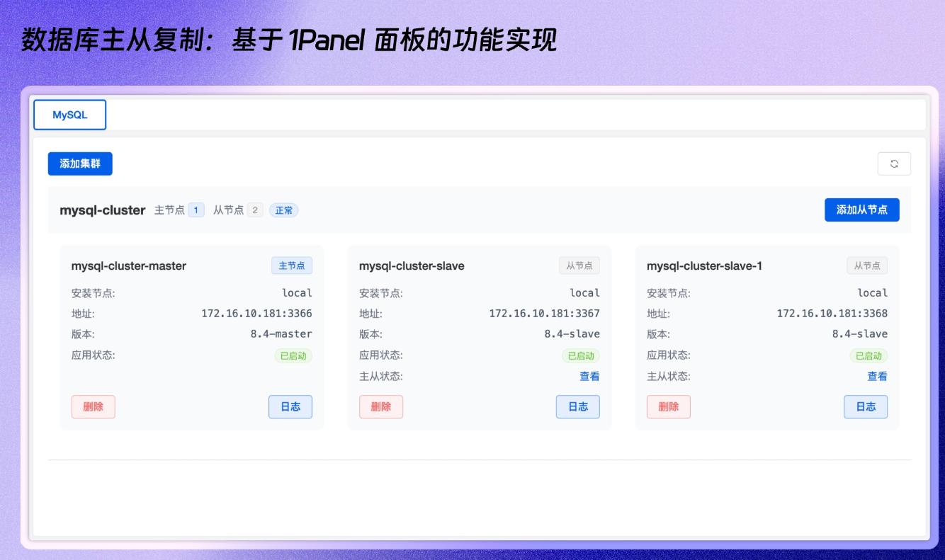Click the 已启动 status on the mysql-cluster-slave card
The width and height of the screenshot is (945, 560).
click(x=581, y=355)
